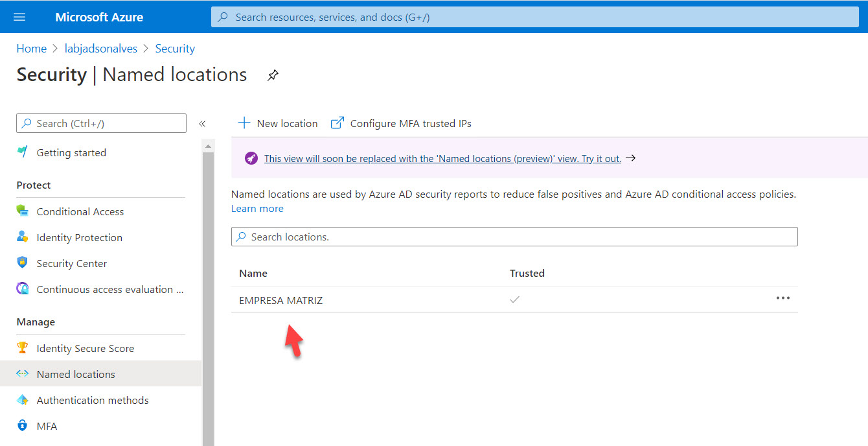Open the Azure portal hamburger menu
Image resolution: width=868 pixels, height=446 pixels.
19,17
